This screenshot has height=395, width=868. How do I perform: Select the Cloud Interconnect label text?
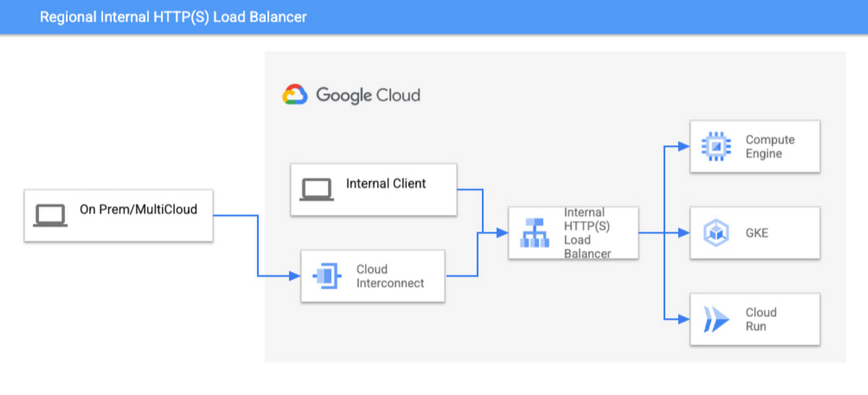(390, 276)
